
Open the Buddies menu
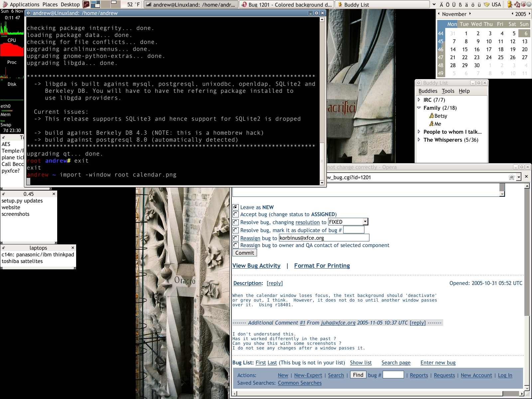428,91
